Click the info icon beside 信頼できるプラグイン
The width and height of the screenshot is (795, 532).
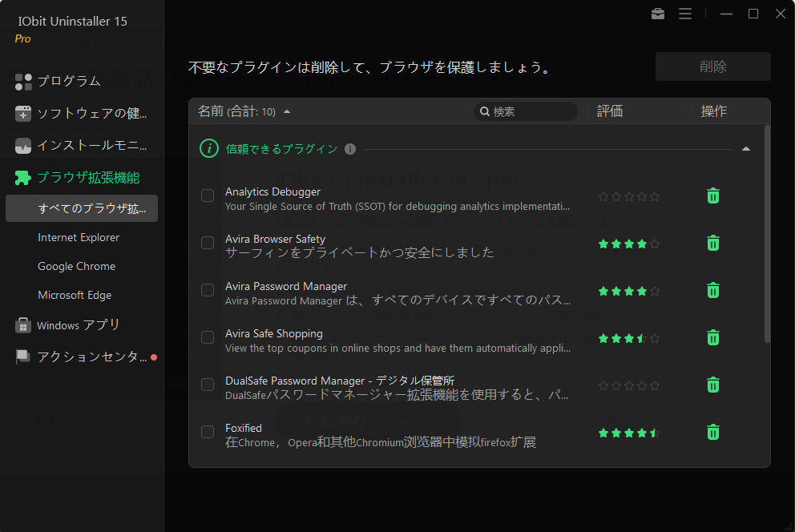pyautogui.click(x=350, y=149)
